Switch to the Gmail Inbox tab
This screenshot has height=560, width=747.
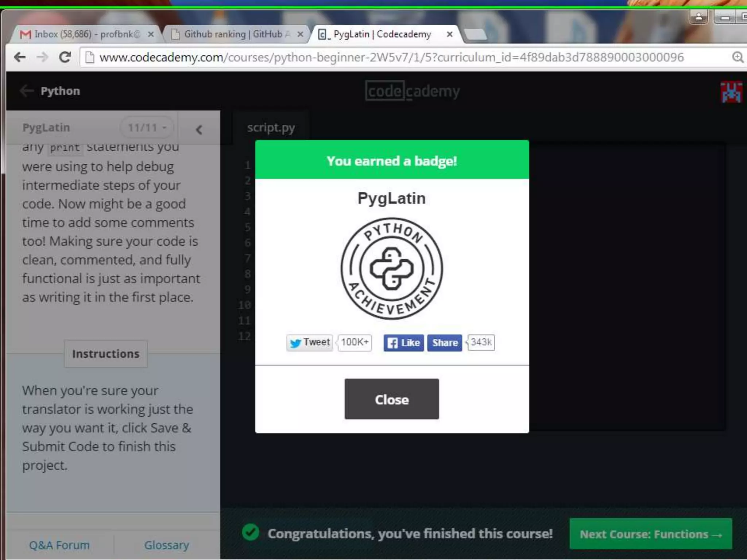87,34
